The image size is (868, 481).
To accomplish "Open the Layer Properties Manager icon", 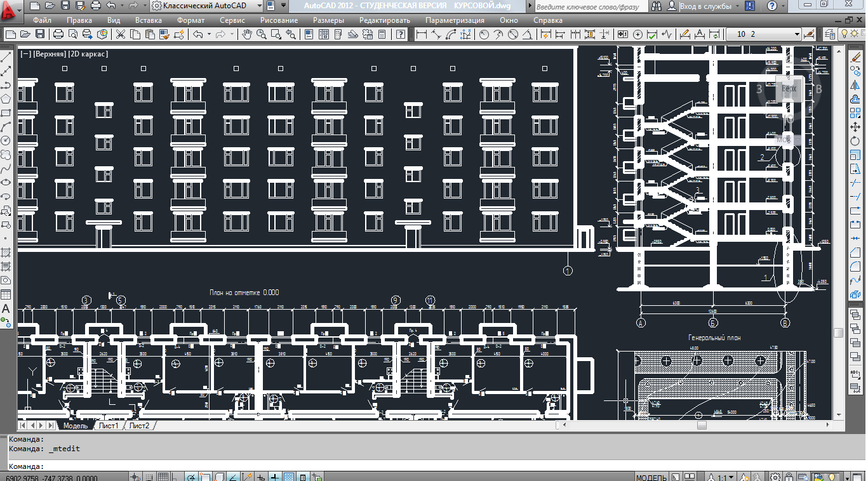I will (x=829, y=34).
